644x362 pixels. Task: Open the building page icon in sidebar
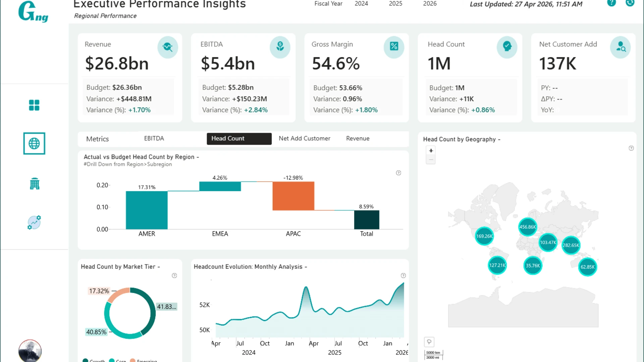(x=35, y=184)
